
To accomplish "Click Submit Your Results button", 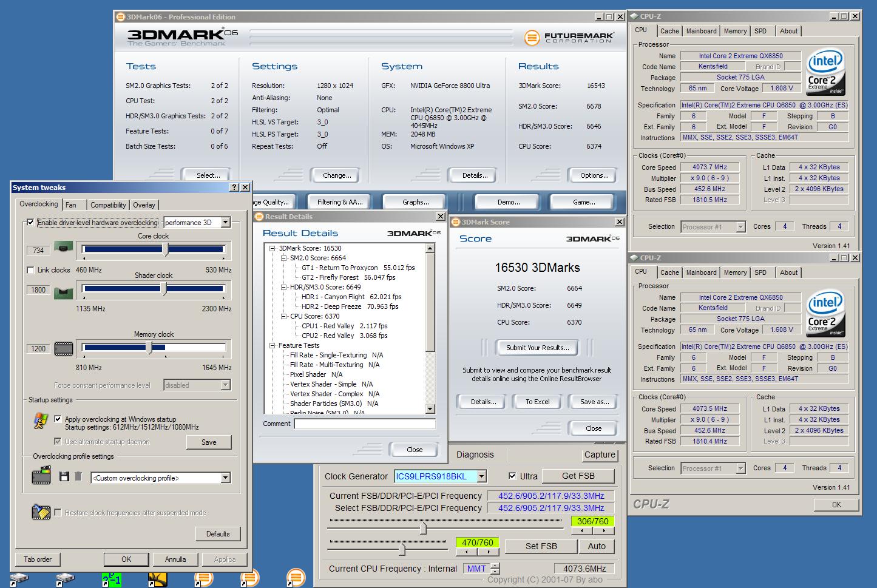I will point(538,348).
